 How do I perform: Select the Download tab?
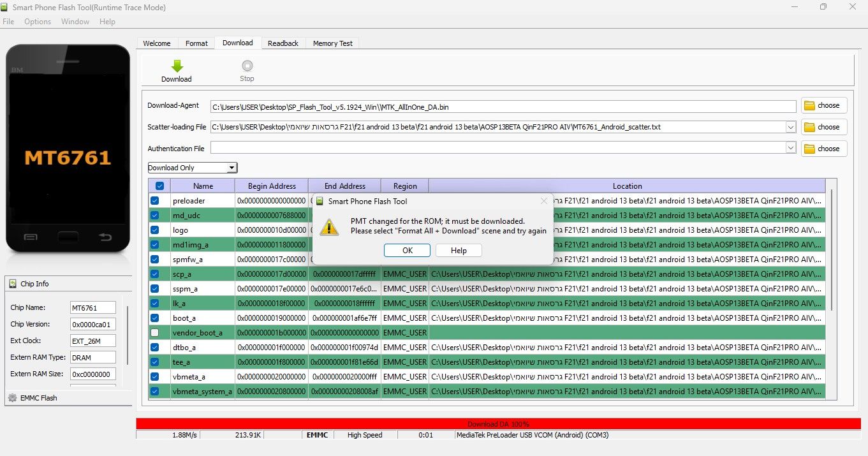(238, 43)
